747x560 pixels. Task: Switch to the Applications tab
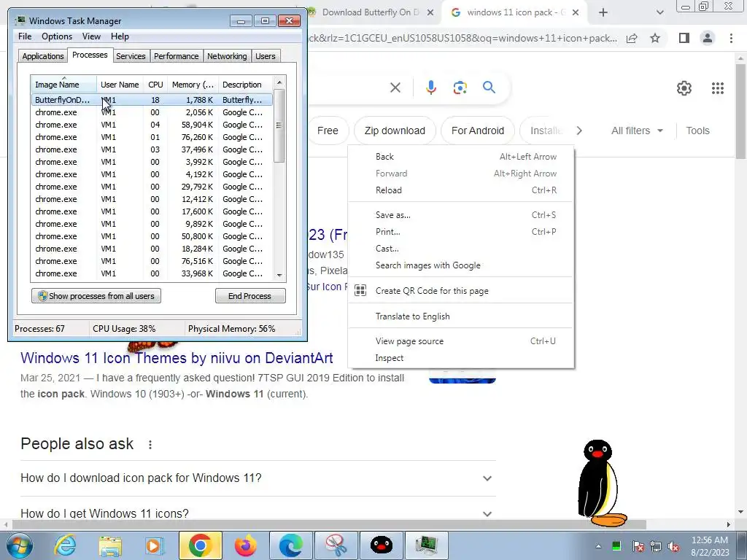coord(43,56)
